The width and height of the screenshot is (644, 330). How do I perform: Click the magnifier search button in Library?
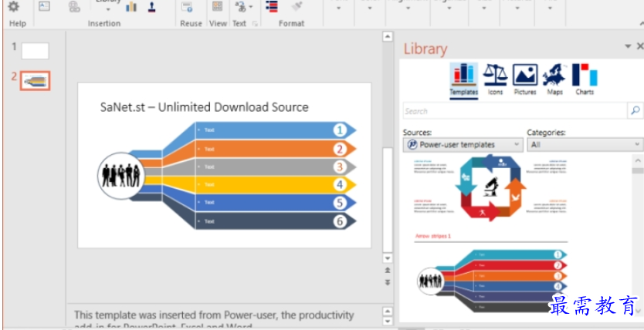[x=636, y=111]
